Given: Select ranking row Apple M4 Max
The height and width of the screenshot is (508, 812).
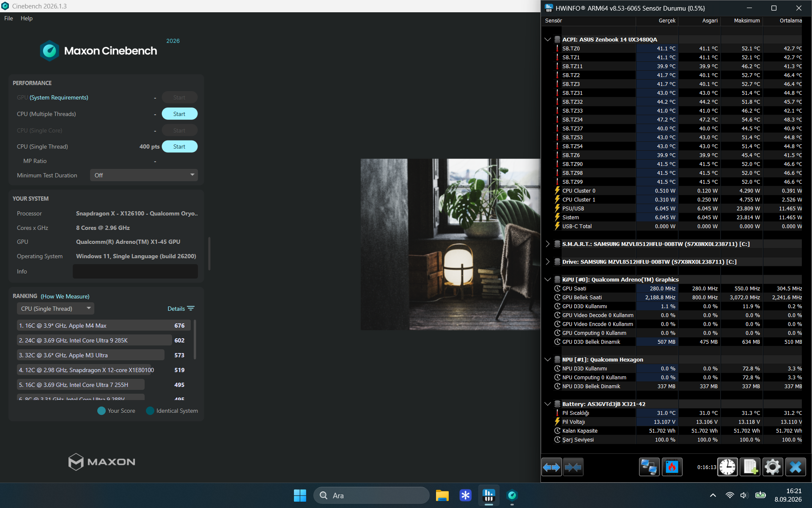Looking at the screenshot, I should click(104, 326).
